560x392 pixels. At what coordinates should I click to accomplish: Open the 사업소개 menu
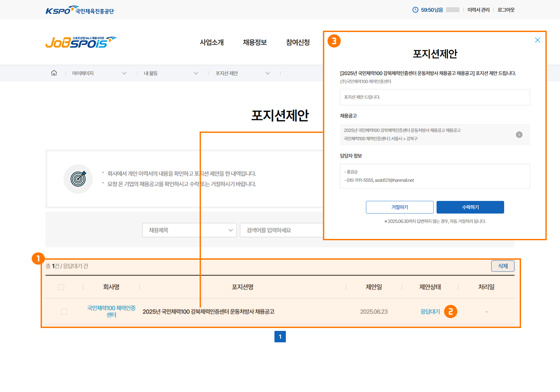[x=212, y=43]
